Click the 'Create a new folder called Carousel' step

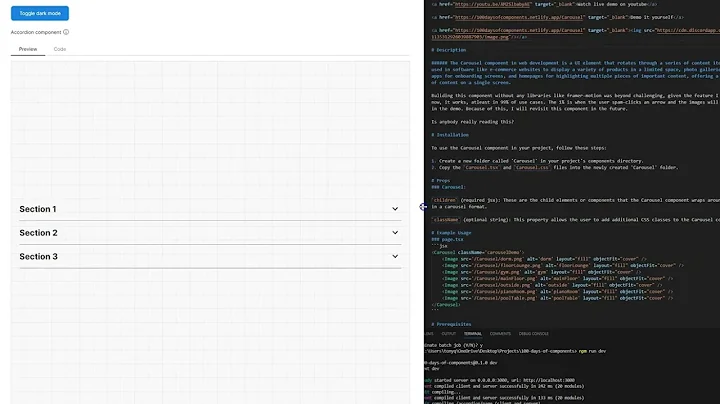pos(537,161)
